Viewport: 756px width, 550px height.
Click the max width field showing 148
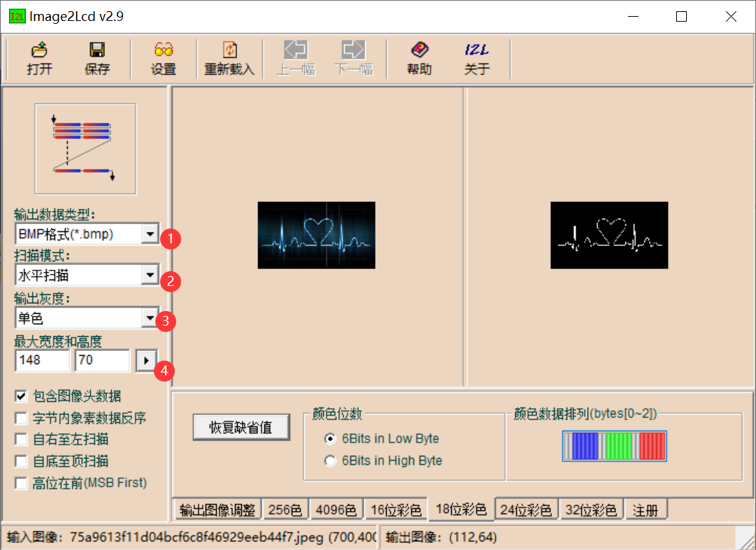[43, 360]
